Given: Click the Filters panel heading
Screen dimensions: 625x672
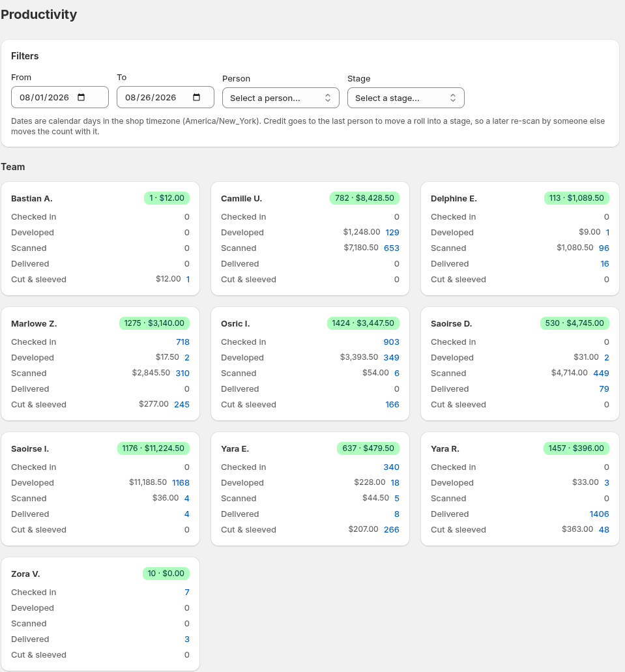Looking at the screenshot, I should pyautogui.click(x=25, y=56).
